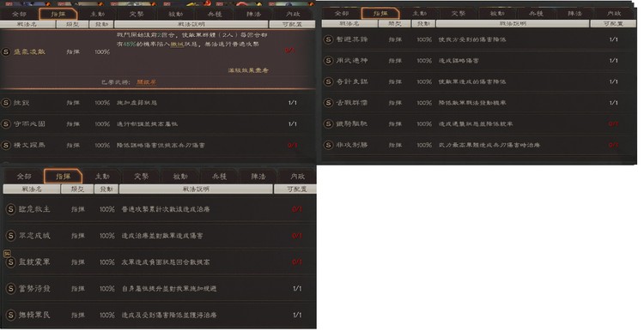Open 全部 tab in top-left panel
Viewport: 644px width, 331px height.
[19, 14]
